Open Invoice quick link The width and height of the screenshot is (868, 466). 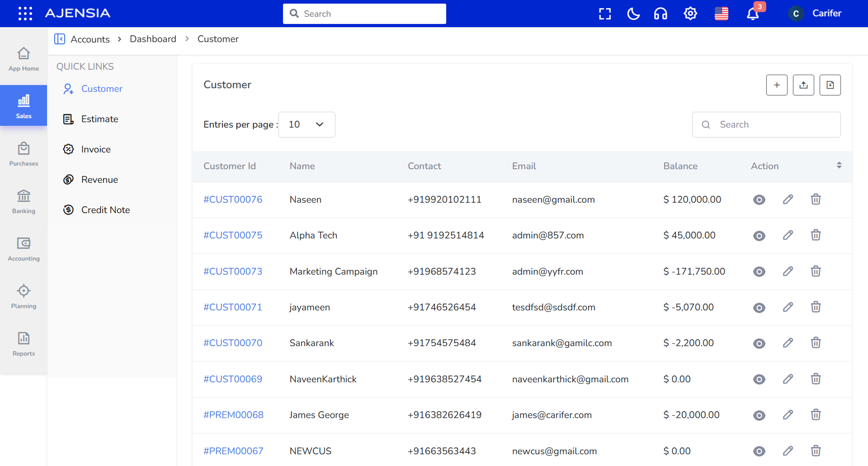click(96, 149)
